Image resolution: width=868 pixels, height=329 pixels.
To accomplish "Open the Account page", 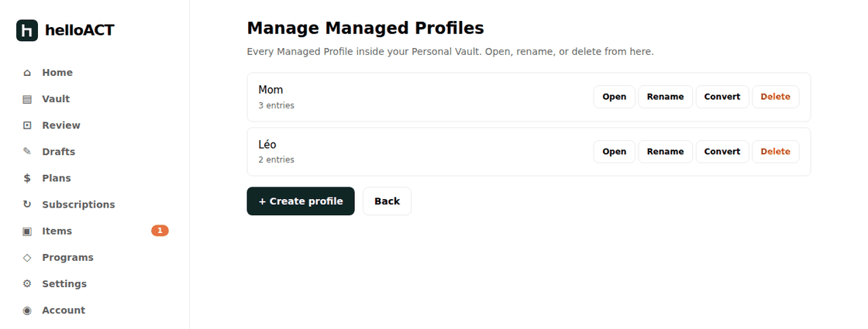I will (x=64, y=310).
